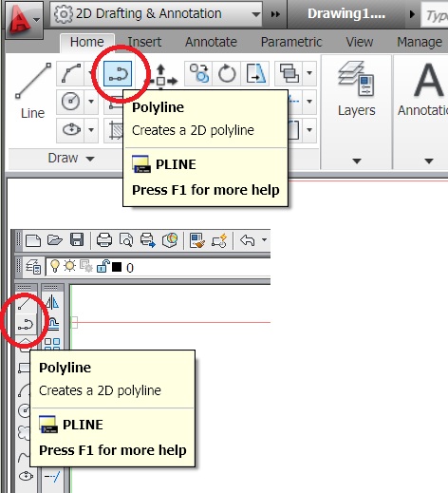Open the Ellipse tool dropdown arrow
The image size is (448, 493).
pyautogui.click(x=91, y=130)
